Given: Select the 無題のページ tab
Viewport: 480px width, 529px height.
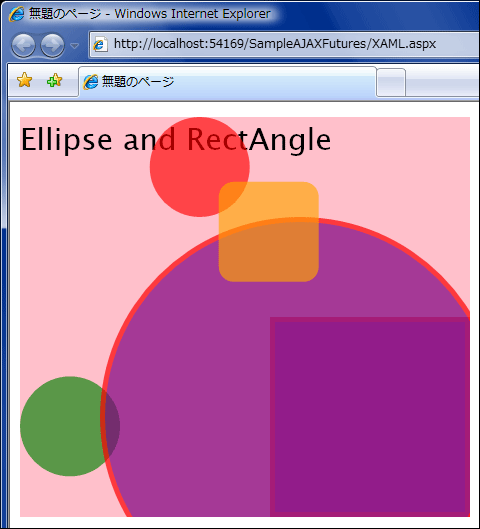Looking at the screenshot, I should 227,81.
